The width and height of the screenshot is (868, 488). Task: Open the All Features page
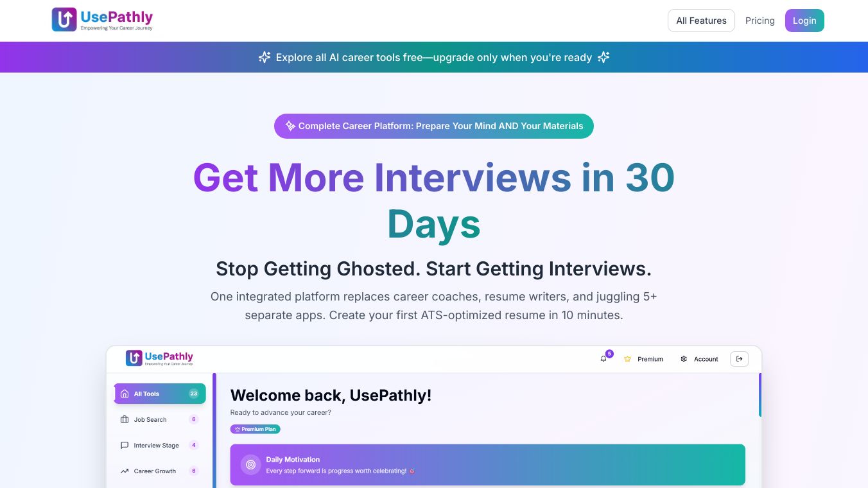(702, 21)
